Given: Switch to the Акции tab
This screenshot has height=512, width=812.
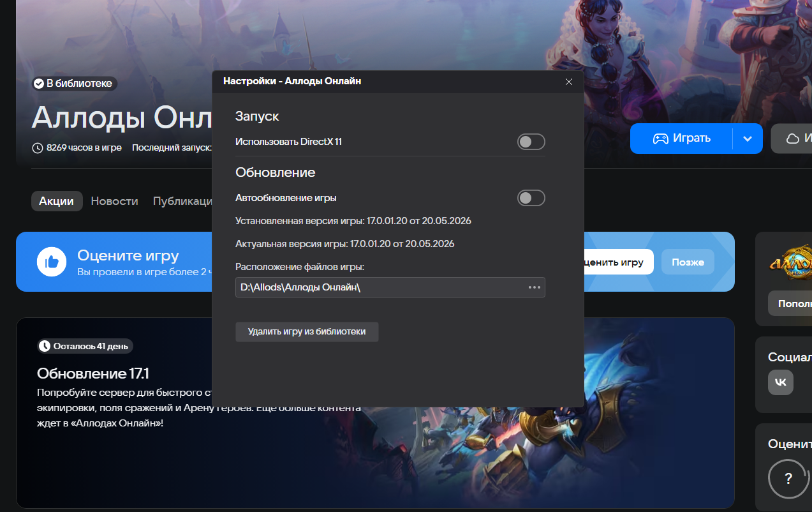Looking at the screenshot, I should pos(57,201).
